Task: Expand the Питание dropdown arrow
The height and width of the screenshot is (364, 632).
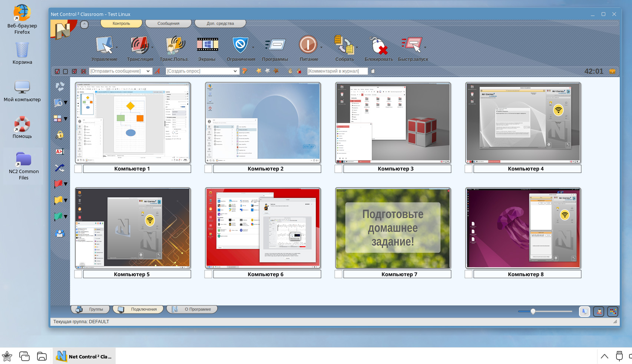Action: click(x=321, y=47)
